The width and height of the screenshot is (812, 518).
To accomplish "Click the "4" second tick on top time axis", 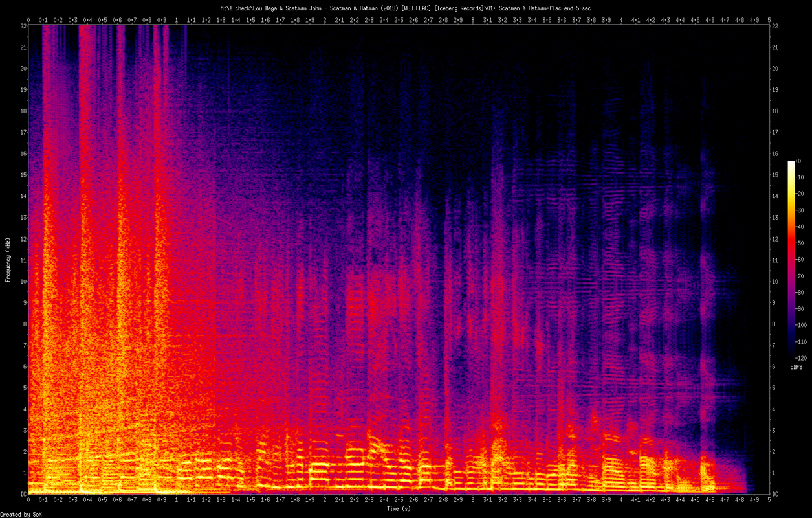I will (621, 20).
